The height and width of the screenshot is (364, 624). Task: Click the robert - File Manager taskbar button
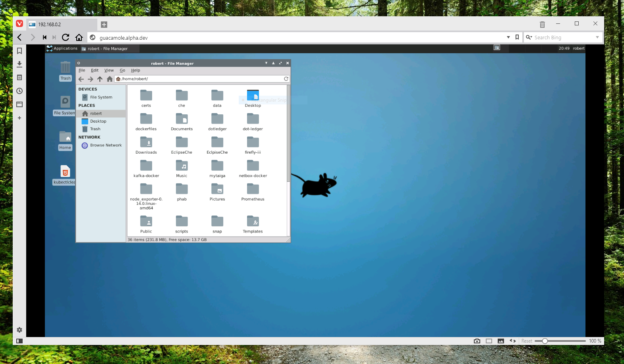pyautogui.click(x=110, y=48)
